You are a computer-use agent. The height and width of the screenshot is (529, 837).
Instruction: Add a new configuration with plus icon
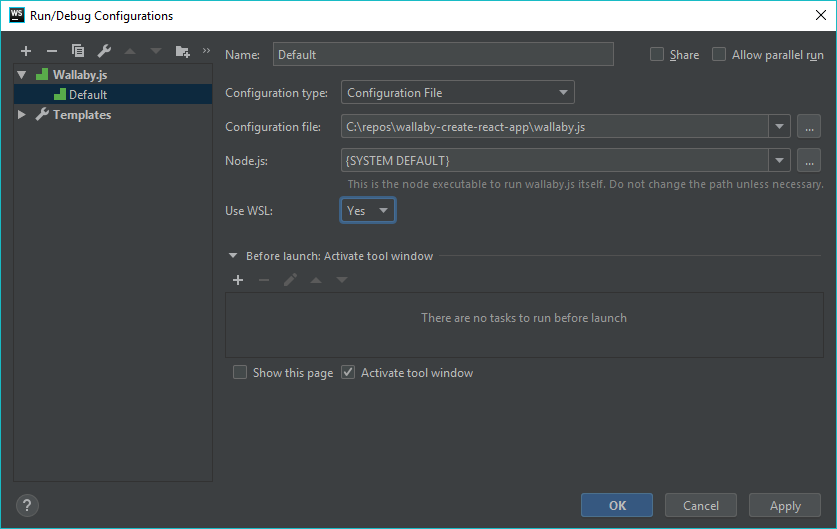click(x=26, y=51)
